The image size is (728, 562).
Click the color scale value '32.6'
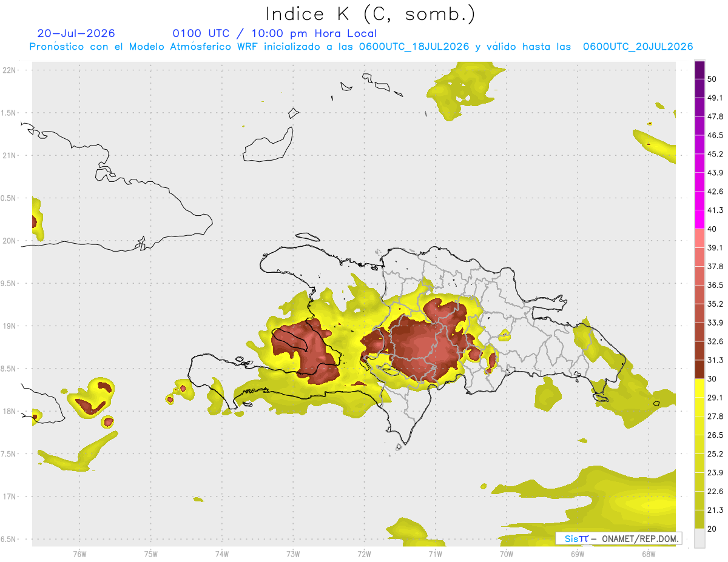715,341
